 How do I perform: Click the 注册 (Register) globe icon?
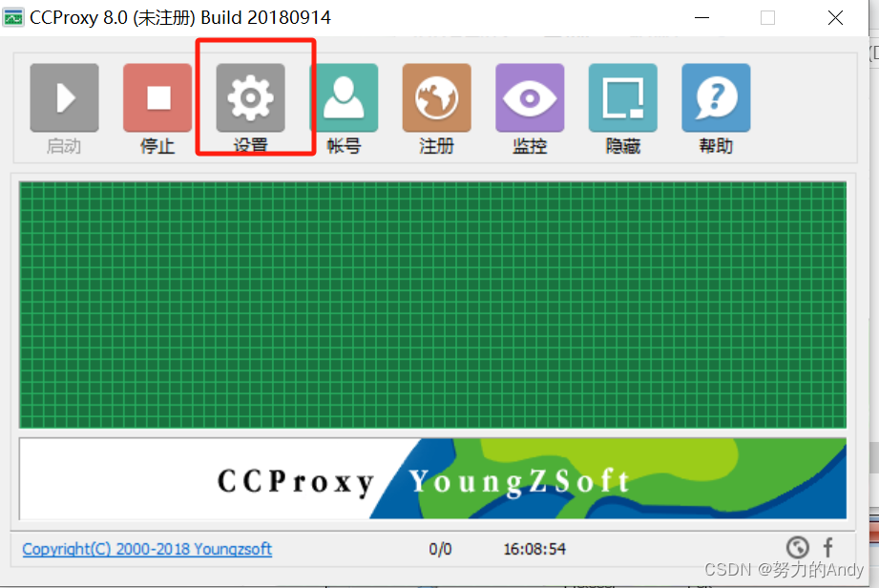pos(437,97)
